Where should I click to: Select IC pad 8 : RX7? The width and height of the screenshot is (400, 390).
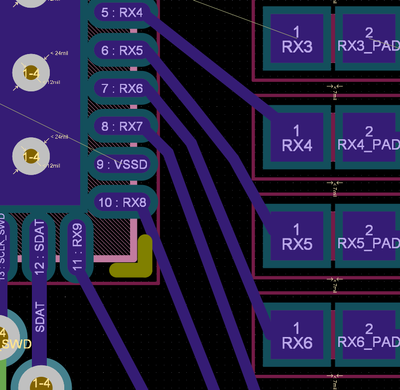[x=122, y=127]
